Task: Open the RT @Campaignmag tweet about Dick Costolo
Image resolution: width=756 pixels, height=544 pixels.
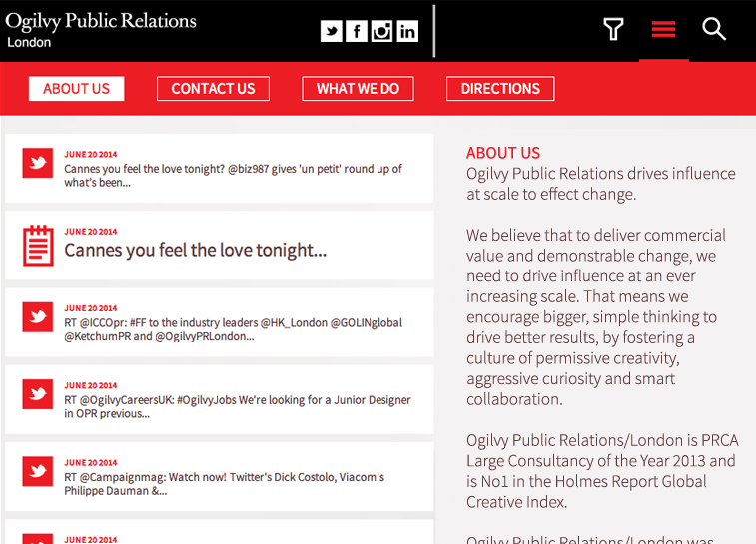Action: point(220,476)
